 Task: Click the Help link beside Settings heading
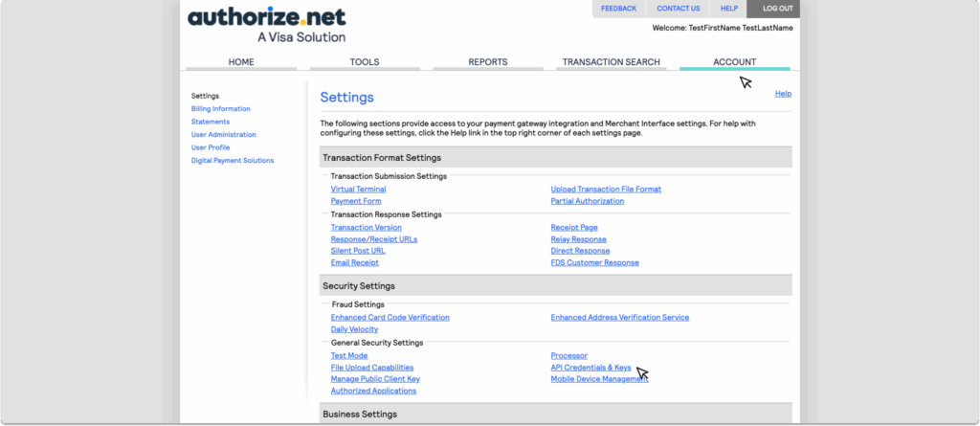[x=783, y=94]
